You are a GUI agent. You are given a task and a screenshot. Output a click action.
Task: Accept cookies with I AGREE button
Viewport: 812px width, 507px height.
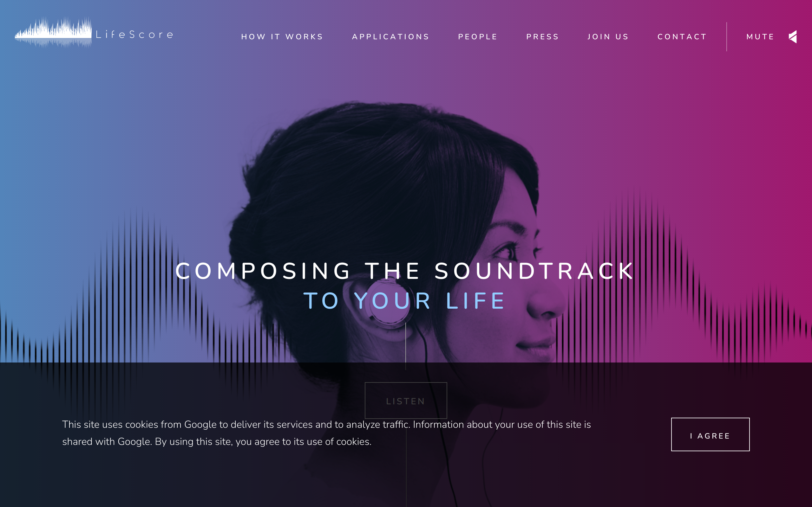point(710,434)
